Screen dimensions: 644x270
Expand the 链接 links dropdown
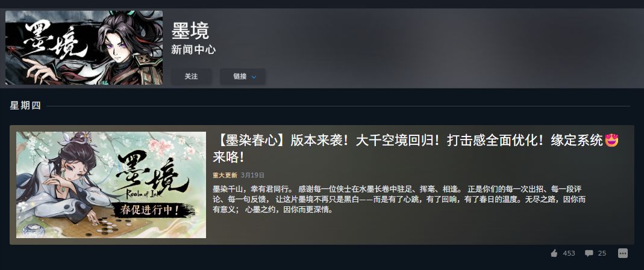(x=243, y=76)
